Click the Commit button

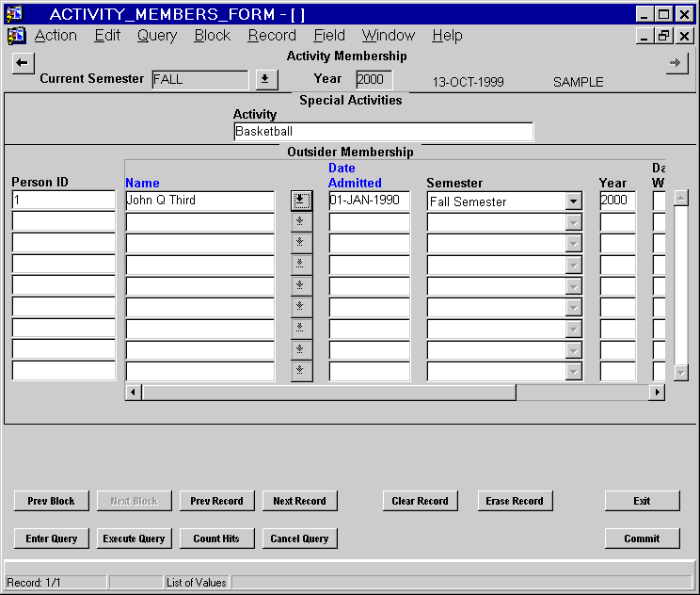coord(642,539)
